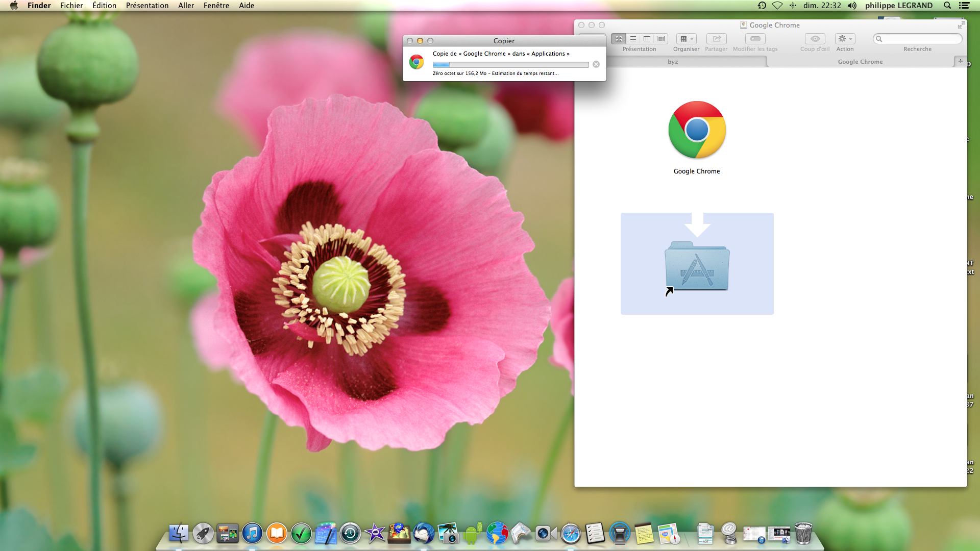
Task: Click the Modifier les tags button
Action: click(755, 39)
